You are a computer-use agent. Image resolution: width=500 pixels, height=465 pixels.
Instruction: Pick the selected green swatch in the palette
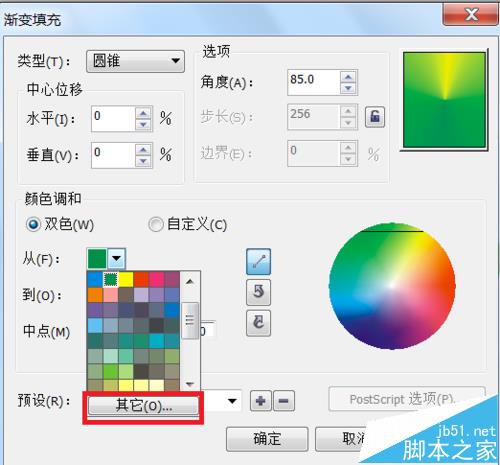[x=110, y=279]
